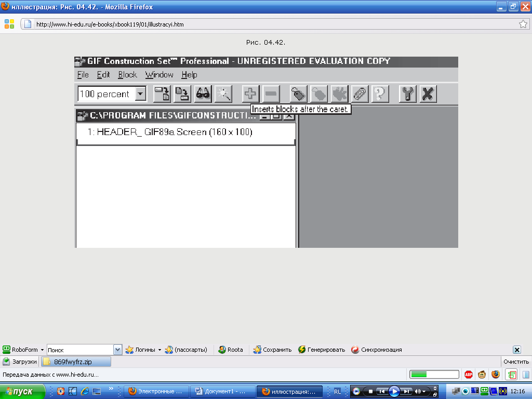Click the Логины button
Screen dimensions: 532x399
tap(140, 350)
